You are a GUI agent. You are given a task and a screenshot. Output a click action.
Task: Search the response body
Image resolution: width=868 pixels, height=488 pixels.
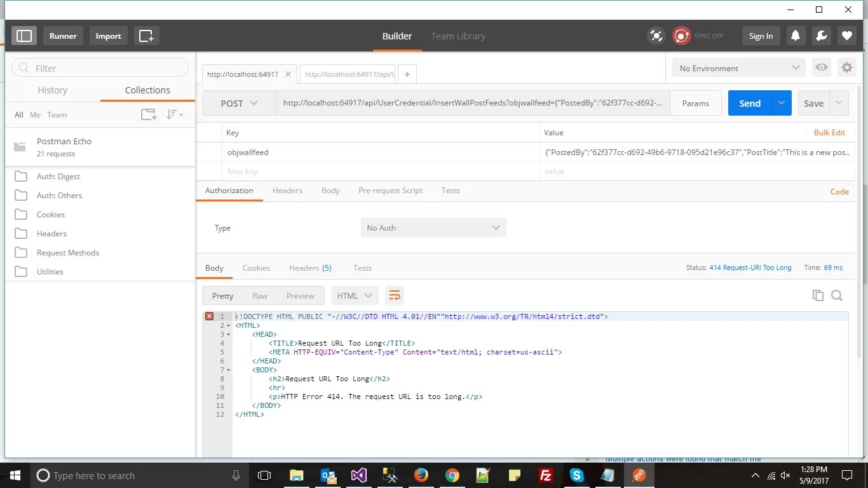(837, 295)
